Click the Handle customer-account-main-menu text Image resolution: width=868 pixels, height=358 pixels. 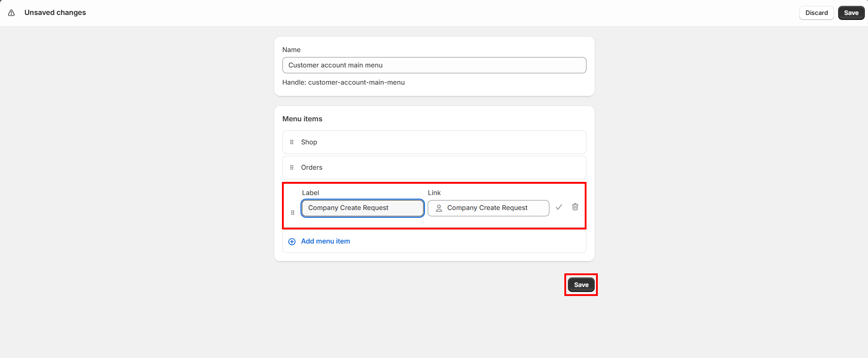tap(343, 82)
